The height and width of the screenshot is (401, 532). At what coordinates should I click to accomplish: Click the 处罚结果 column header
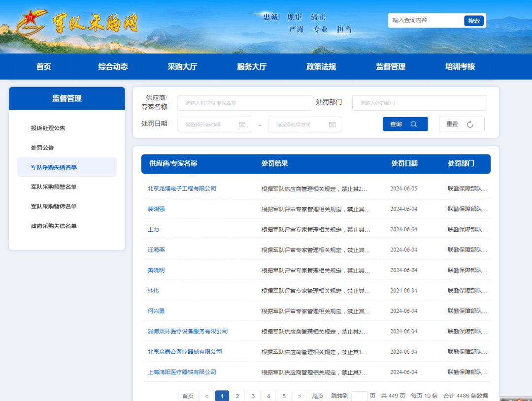click(x=275, y=163)
